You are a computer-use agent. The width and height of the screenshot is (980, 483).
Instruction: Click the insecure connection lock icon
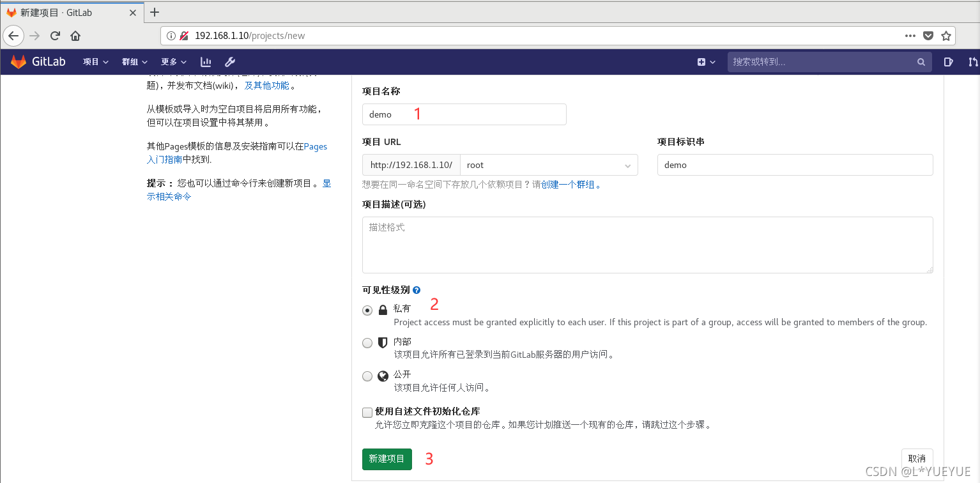(183, 36)
